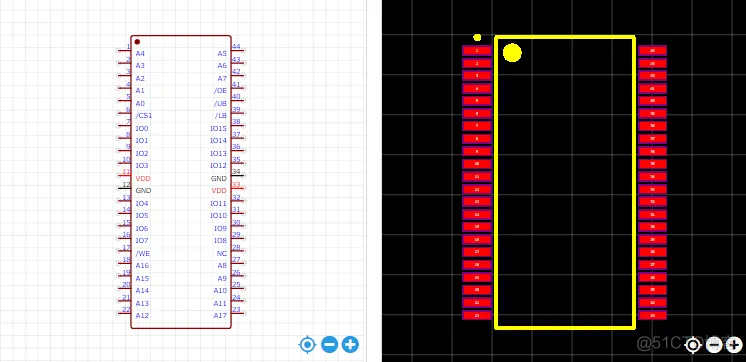
Task: Select the A15 pin label
Action: coord(142,278)
